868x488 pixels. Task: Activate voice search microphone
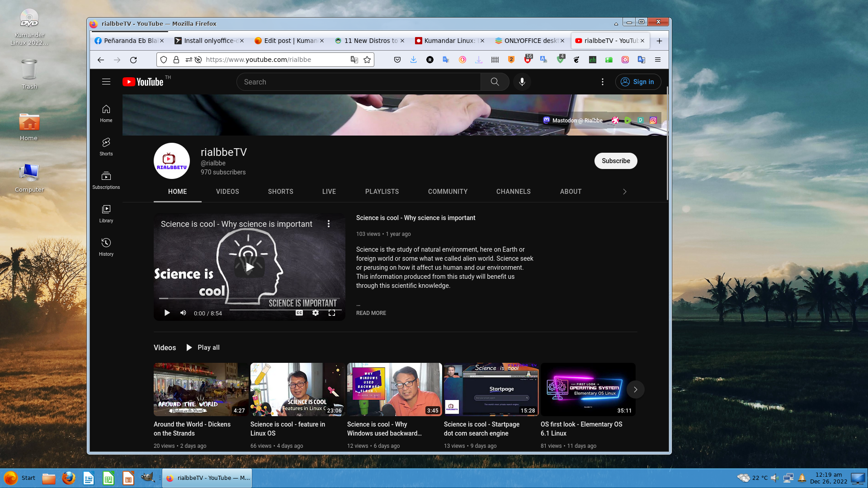point(522,82)
